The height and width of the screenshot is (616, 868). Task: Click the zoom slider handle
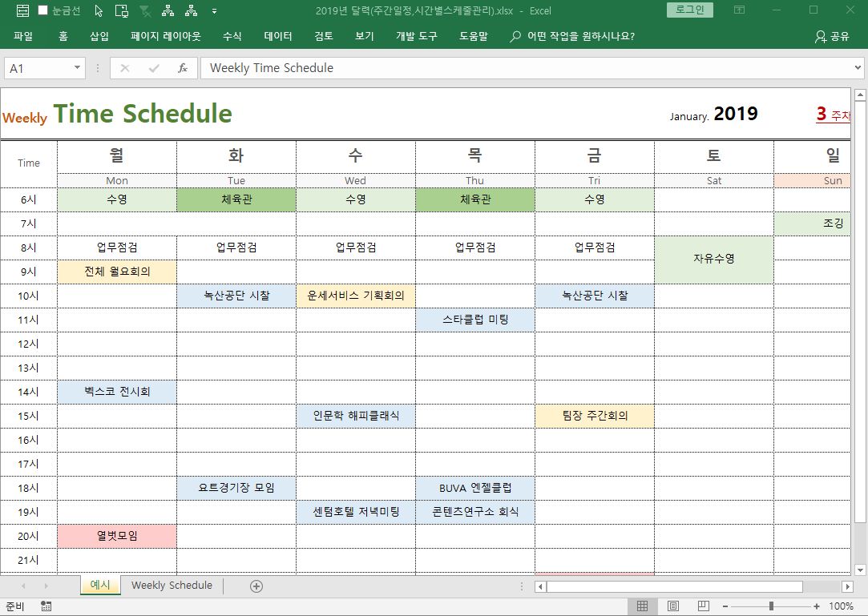pos(771,606)
